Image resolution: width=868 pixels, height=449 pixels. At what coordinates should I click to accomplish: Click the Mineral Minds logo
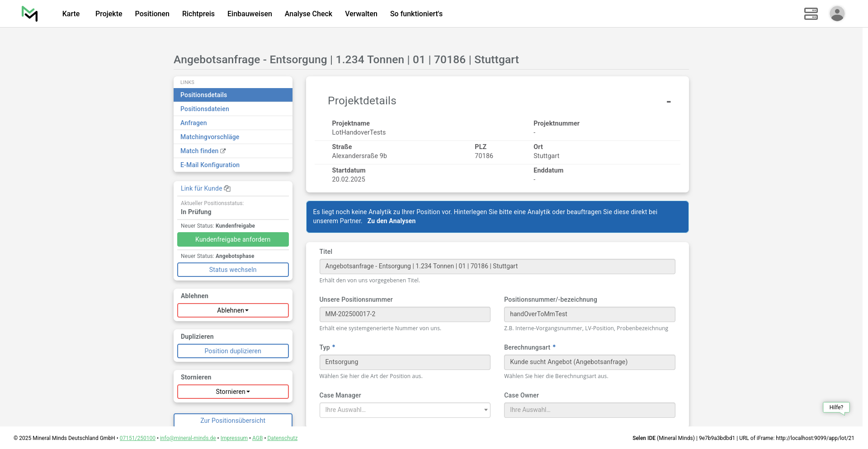pyautogui.click(x=30, y=14)
